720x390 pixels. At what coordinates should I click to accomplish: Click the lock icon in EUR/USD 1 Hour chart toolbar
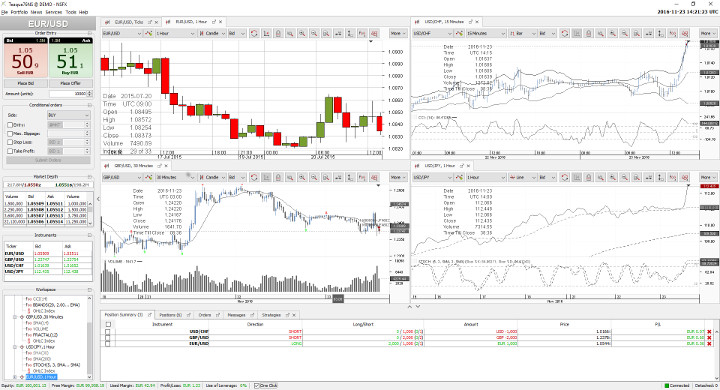pyautogui.click(x=278, y=34)
